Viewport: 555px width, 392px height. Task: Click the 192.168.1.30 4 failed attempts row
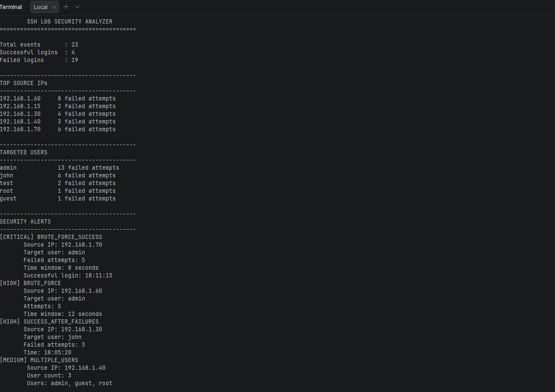58,114
